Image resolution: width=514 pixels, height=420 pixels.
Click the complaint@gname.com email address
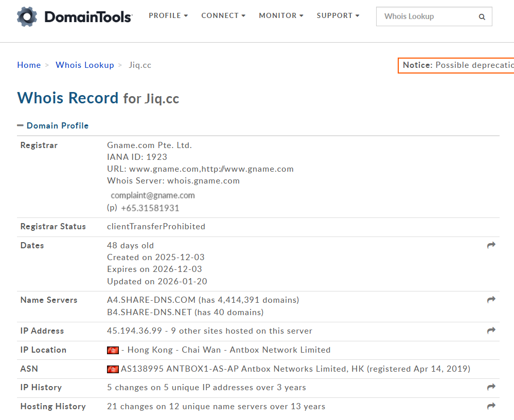tap(153, 195)
